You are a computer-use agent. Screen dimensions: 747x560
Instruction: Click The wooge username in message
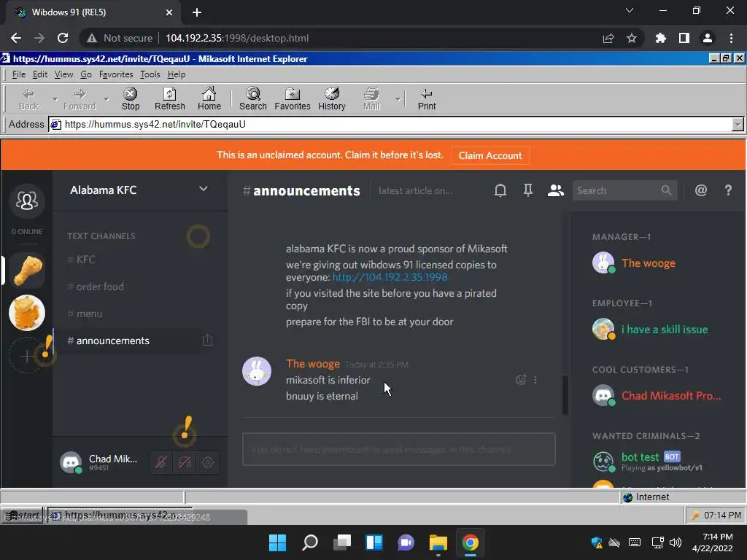(x=312, y=364)
